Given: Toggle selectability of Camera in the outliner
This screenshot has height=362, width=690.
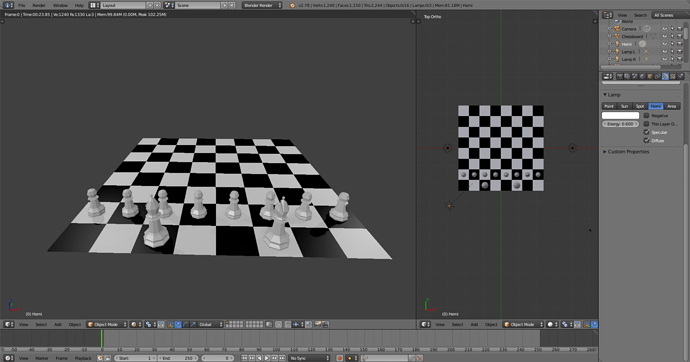Looking at the screenshot, I should point(672,29).
